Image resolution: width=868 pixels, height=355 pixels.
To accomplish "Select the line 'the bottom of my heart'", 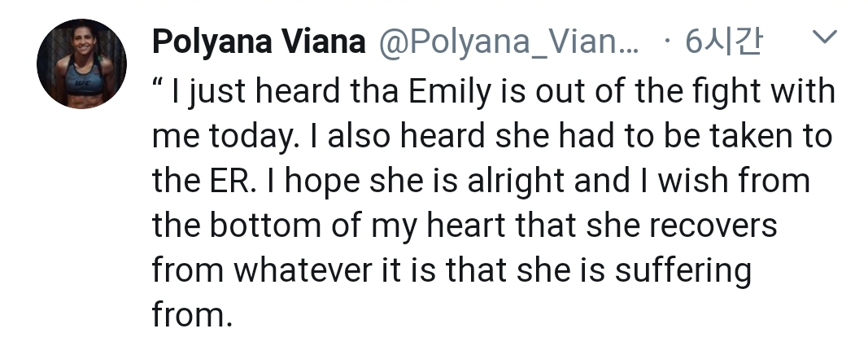I will [465, 226].
